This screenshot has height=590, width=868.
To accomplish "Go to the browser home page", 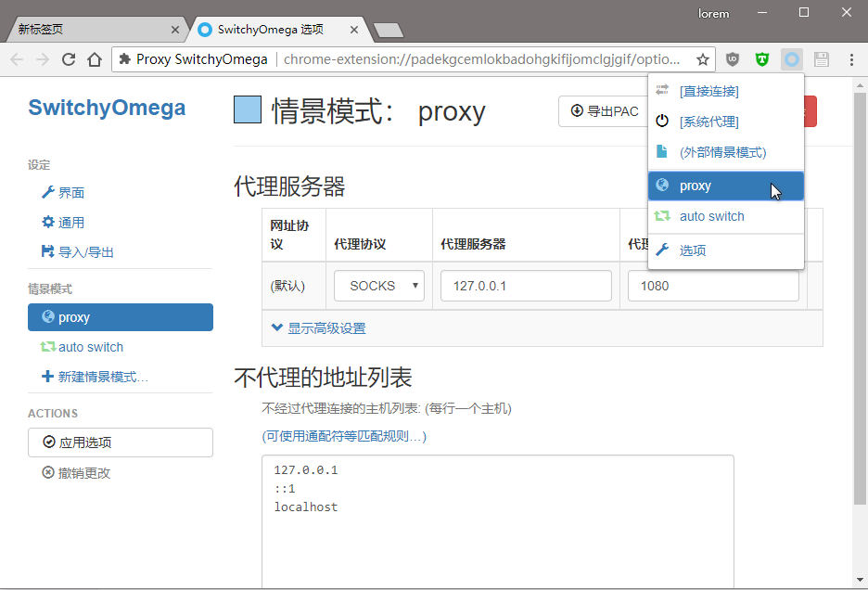I will pyautogui.click(x=95, y=59).
